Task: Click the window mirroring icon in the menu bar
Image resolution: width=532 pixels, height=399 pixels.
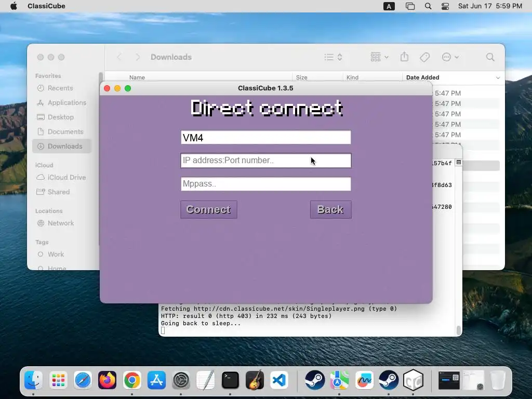Action: pyautogui.click(x=410, y=6)
